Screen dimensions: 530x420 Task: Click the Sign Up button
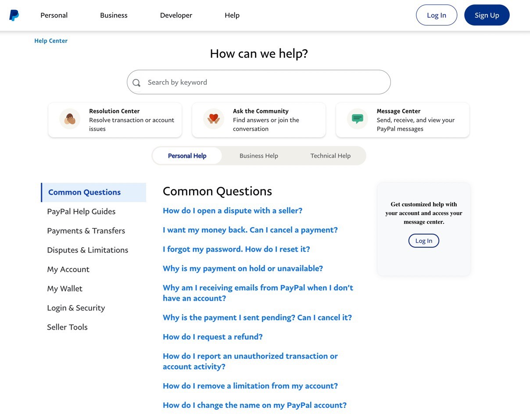(487, 15)
